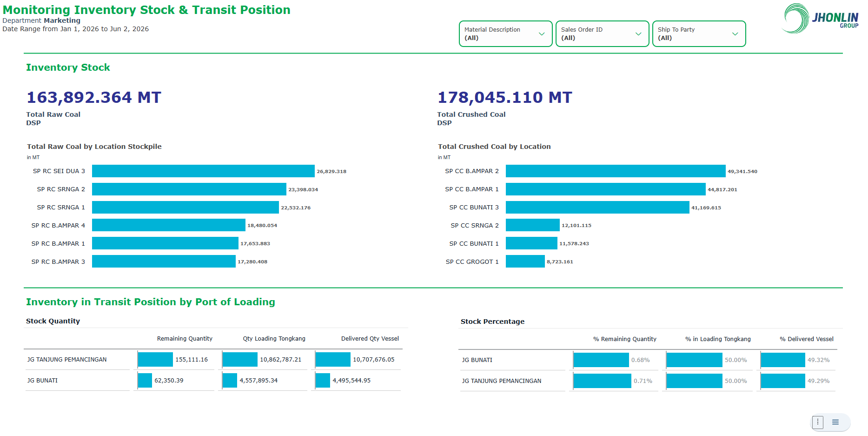Click the Qty Loading Tongkang column header

point(274,339)
